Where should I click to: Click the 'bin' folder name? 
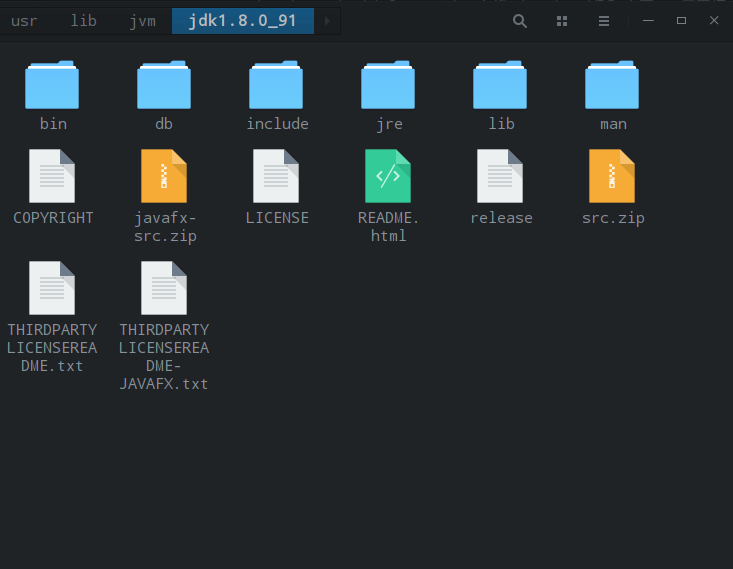click(x=53, y=124)
